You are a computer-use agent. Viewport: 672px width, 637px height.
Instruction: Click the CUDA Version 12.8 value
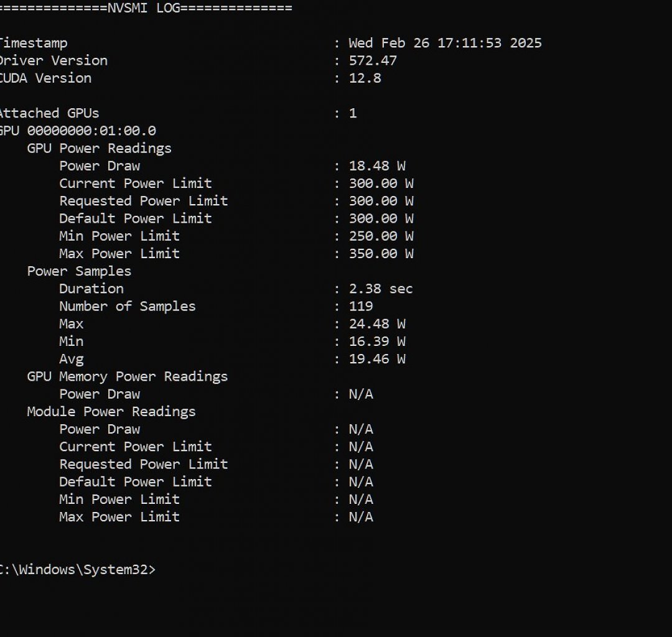click(365, 78)
